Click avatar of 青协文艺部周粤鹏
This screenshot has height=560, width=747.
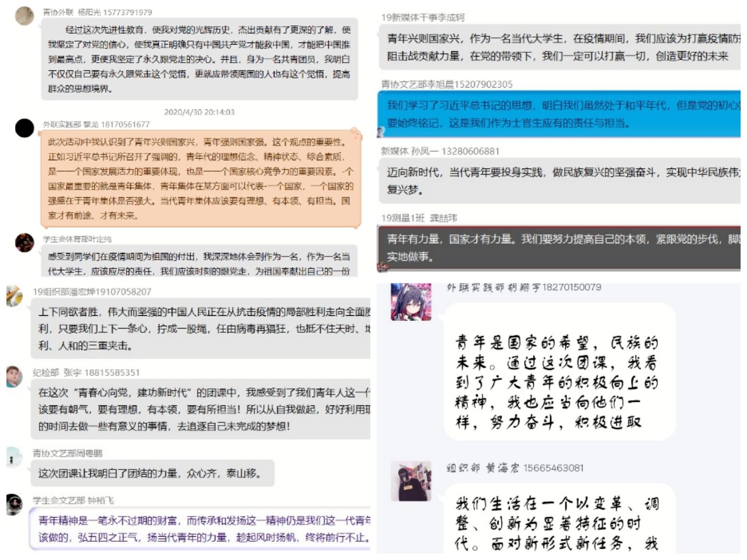[x=14, y=457]
